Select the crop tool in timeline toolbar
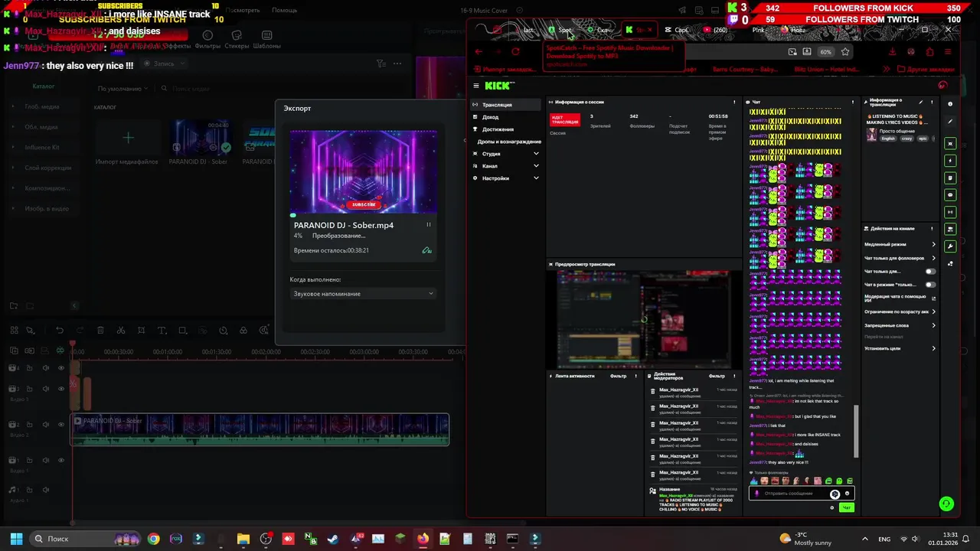980x551 pixels. [141, 331]
